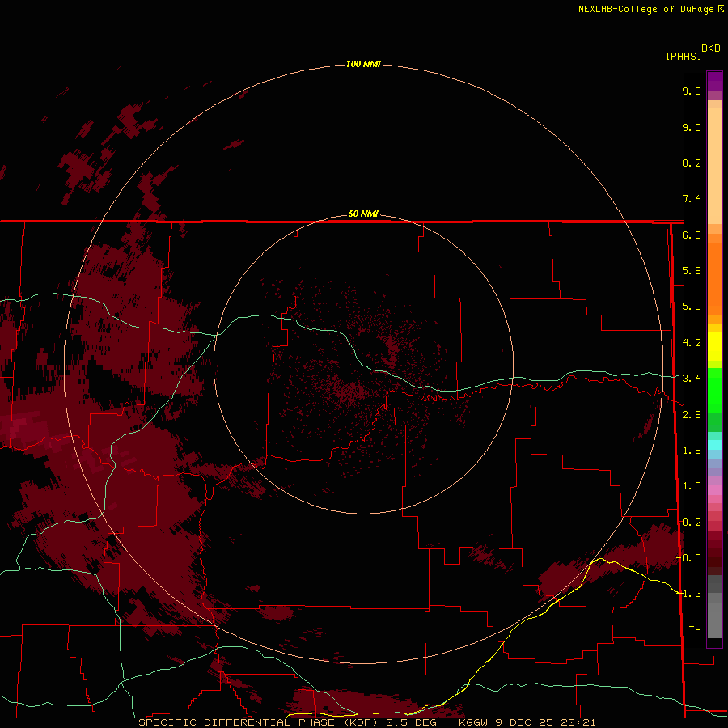The height and width of the screenshot is (728, 728).
Task: Click the peach segment of color bar
Action: [x=714, y=163]
